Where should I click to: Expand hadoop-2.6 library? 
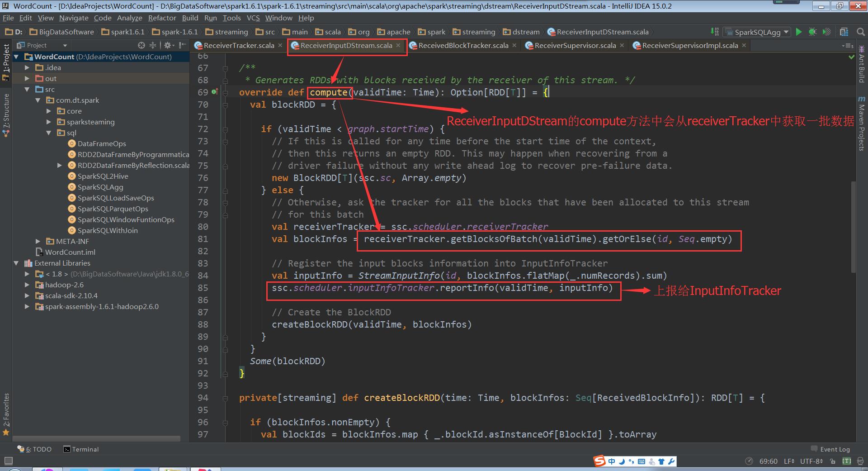coord(27,285)
